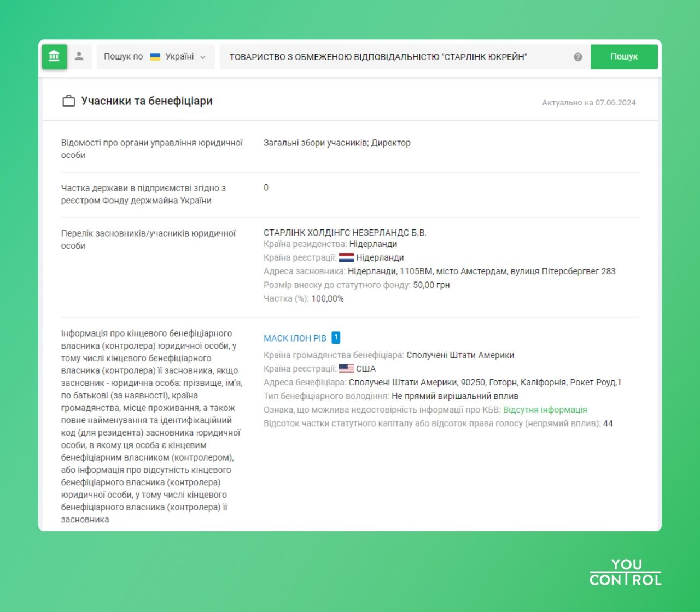Click the green 'Відсутня інформація' link
Screen dimensions: 700x612
tap(545, 410)
